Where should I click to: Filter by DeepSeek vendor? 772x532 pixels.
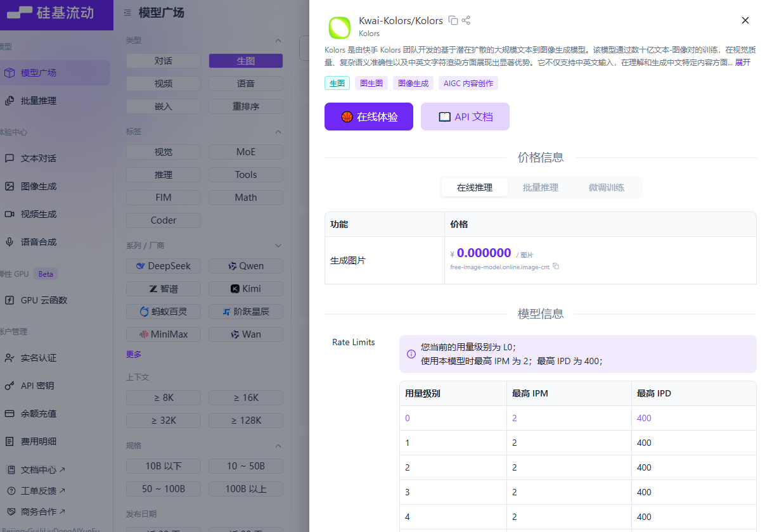164,266
